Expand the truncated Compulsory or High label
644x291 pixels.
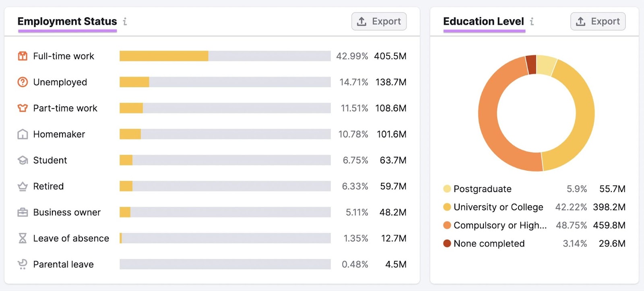coord(499,225)
